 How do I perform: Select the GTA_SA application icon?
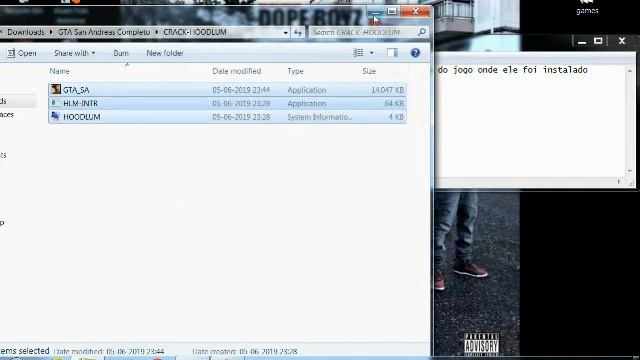tap(56, 89)
